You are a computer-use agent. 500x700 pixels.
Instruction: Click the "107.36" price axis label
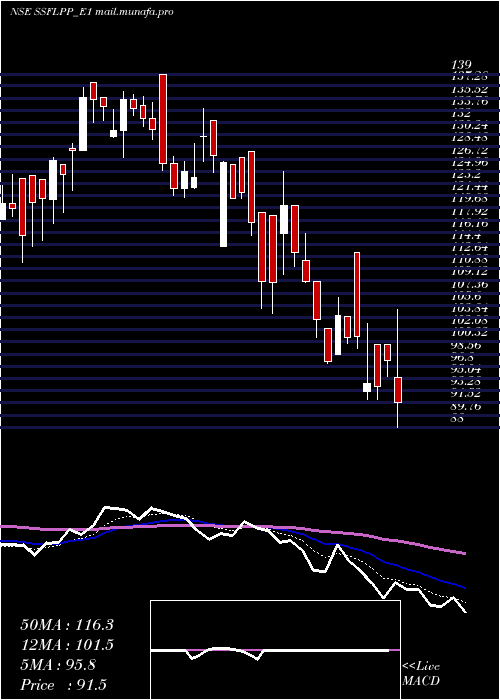click(471, 284)
